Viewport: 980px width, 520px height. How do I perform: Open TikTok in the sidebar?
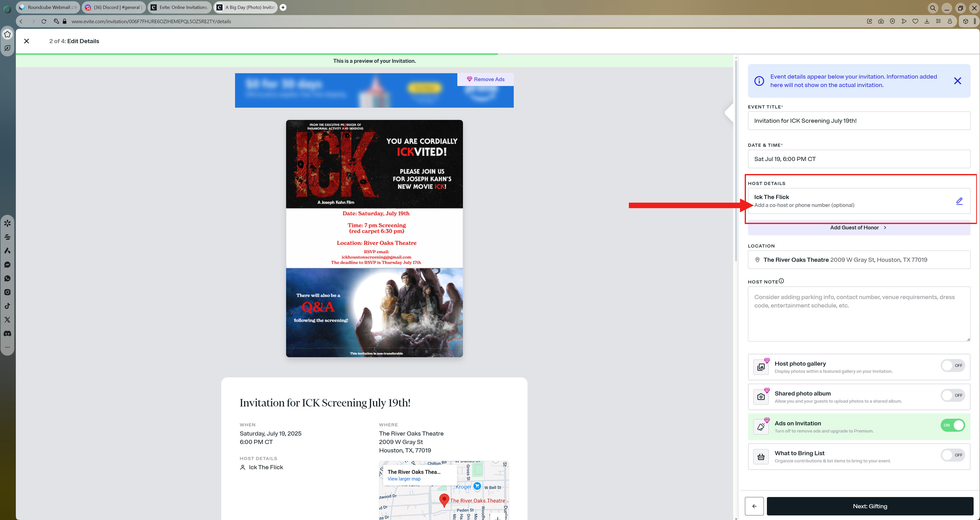7,306
